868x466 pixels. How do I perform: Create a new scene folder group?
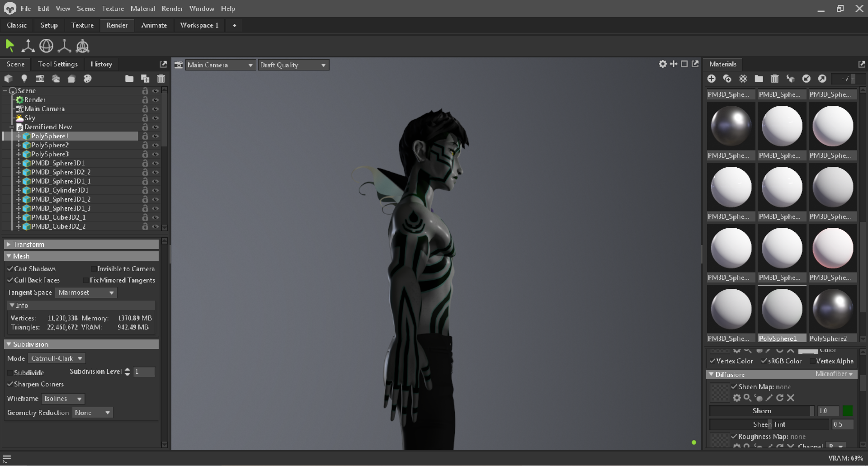[x=129, y=79]
